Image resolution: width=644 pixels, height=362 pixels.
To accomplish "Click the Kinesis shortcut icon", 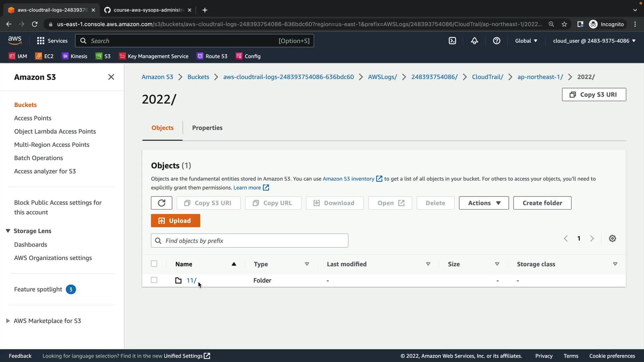I will point(65,56).
